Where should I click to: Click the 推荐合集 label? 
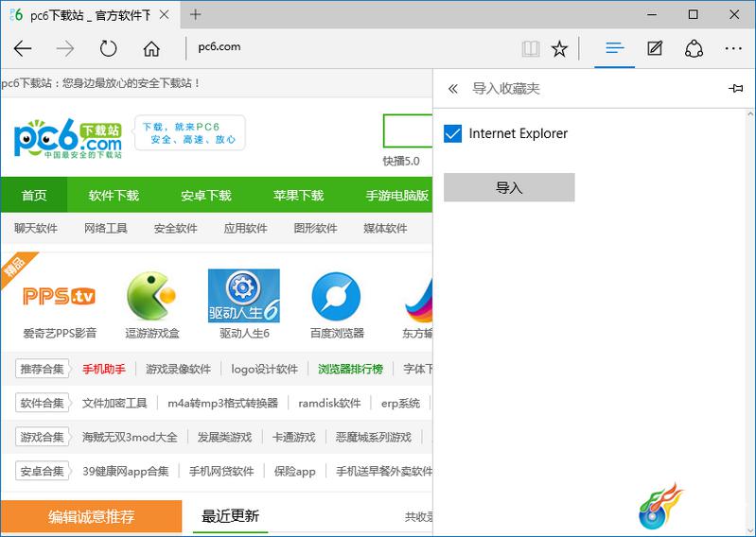(42, 369)
